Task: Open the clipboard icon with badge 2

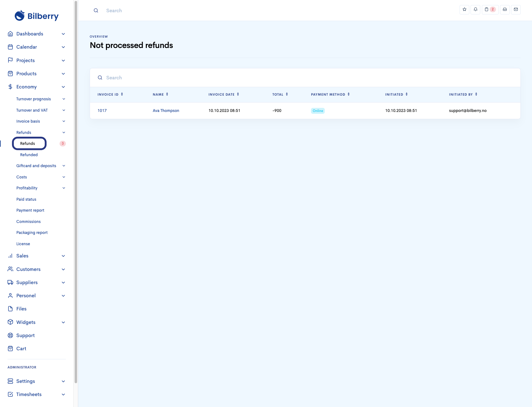Action: (490, 9)
